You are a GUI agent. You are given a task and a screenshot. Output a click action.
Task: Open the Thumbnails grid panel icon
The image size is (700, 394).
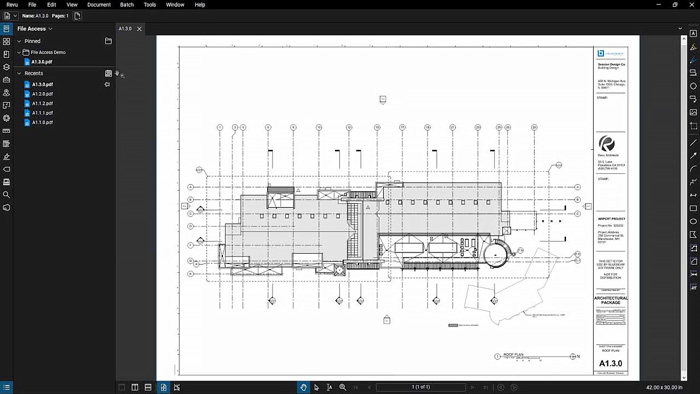[6, 41]
